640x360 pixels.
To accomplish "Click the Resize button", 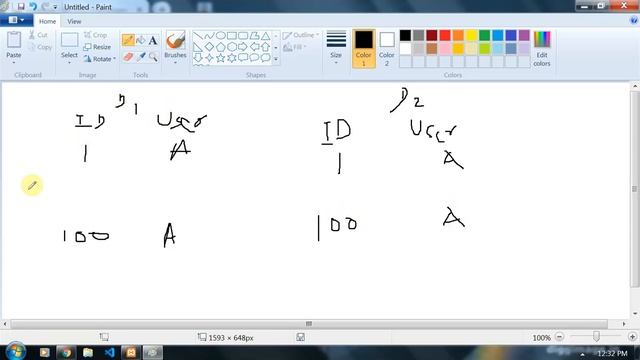I will (x=97, y=47).
